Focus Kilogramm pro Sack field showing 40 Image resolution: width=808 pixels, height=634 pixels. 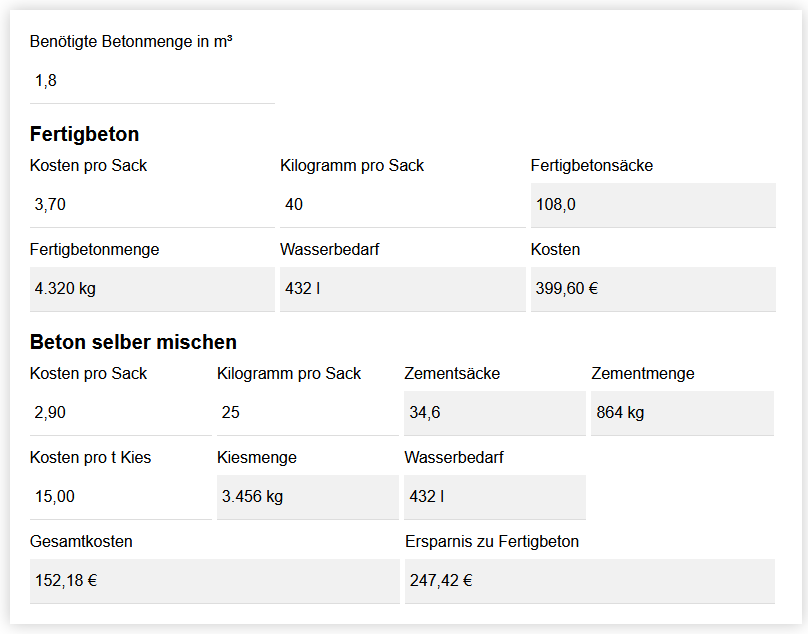[x=402, y=205]
